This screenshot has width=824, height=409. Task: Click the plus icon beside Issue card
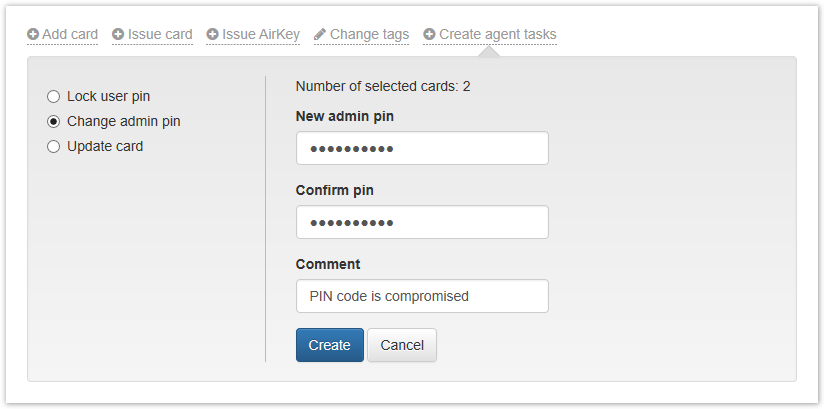[118, 34]
